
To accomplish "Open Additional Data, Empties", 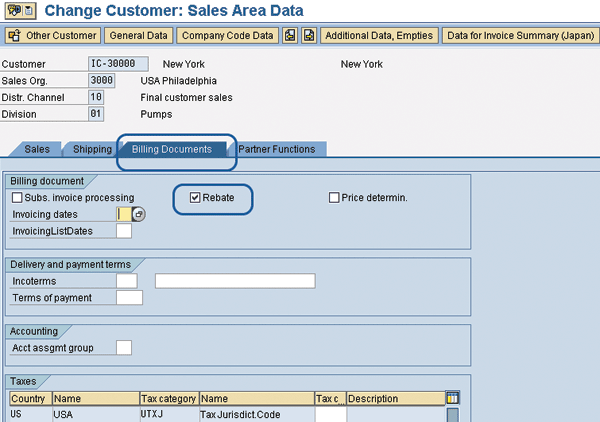I will pos(379,36).
